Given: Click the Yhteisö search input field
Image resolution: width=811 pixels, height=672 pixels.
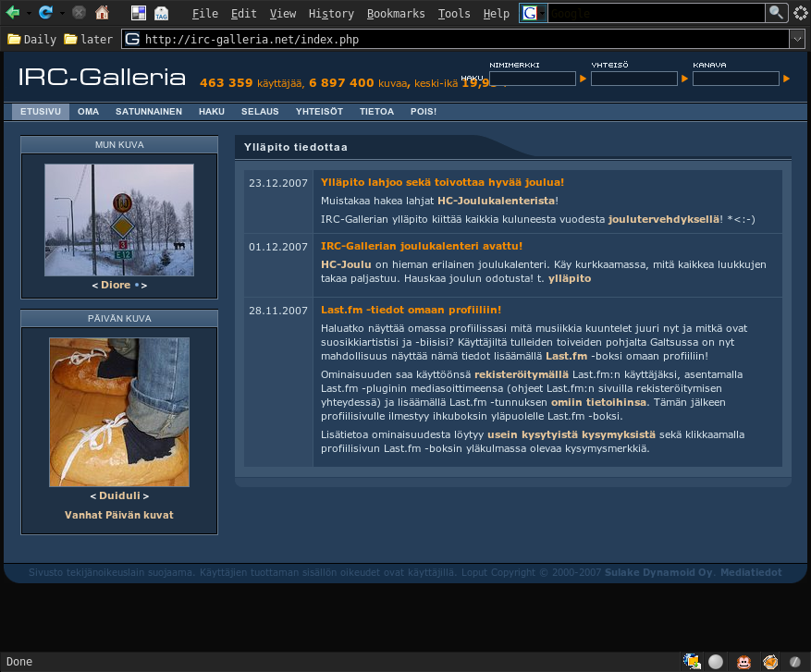Looking at the screenshot, I should click(x=634, y=79).
